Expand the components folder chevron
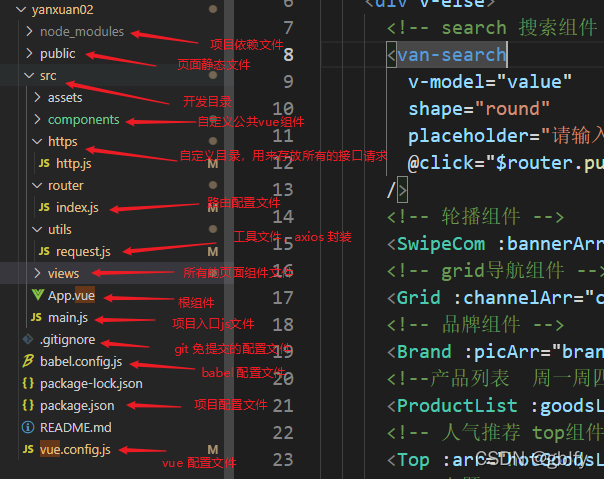604x479 pixels. (37, 119)
